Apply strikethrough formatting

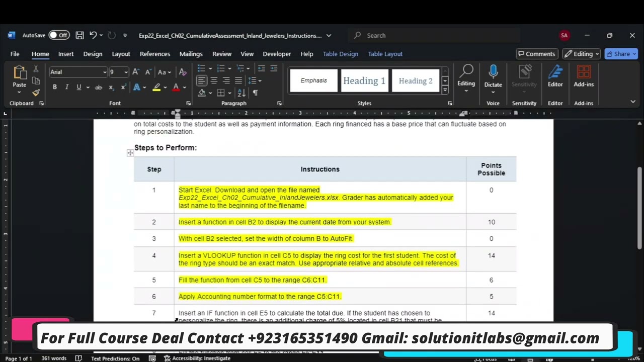[99, 87]
